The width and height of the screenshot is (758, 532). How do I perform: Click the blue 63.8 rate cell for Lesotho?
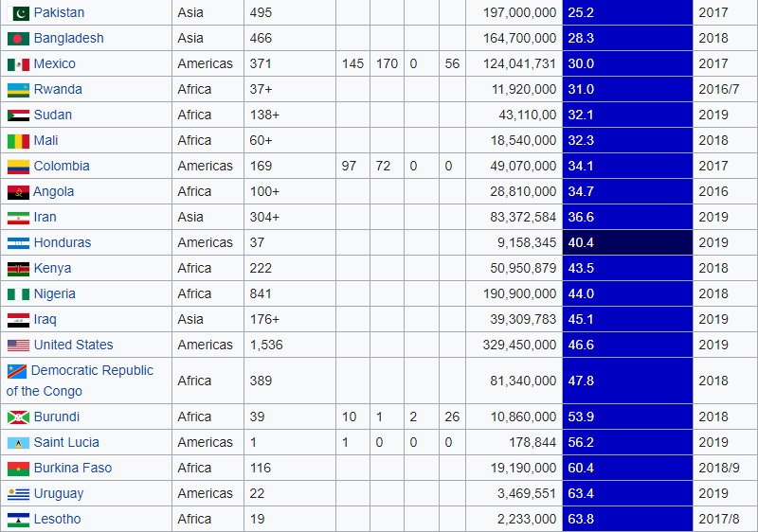(627, 519)
